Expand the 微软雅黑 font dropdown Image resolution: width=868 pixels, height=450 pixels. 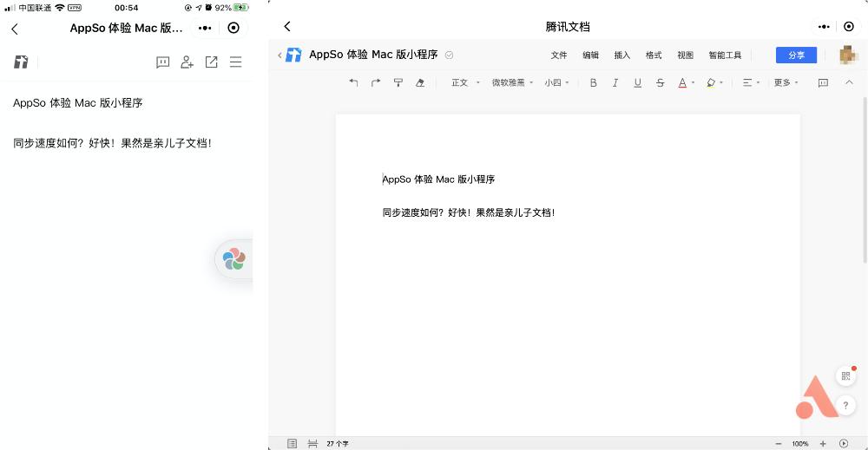512,83
